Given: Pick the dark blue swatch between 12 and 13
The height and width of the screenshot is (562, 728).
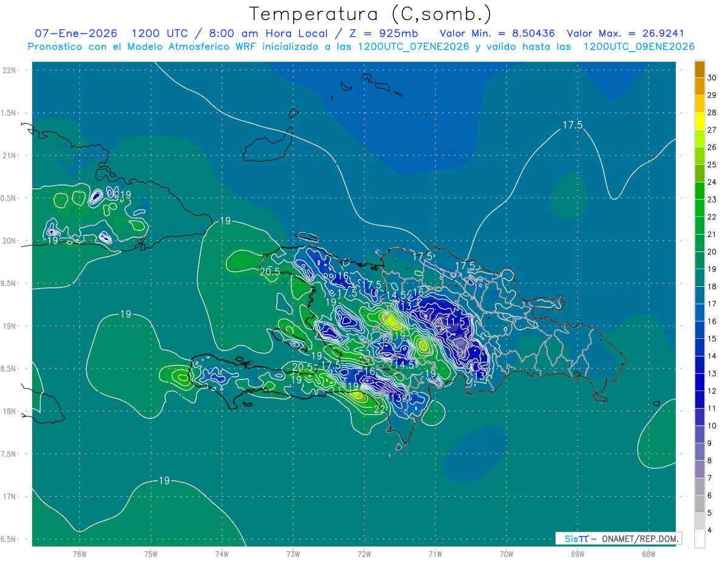Looking at the screenshot, I should [699, 382].
